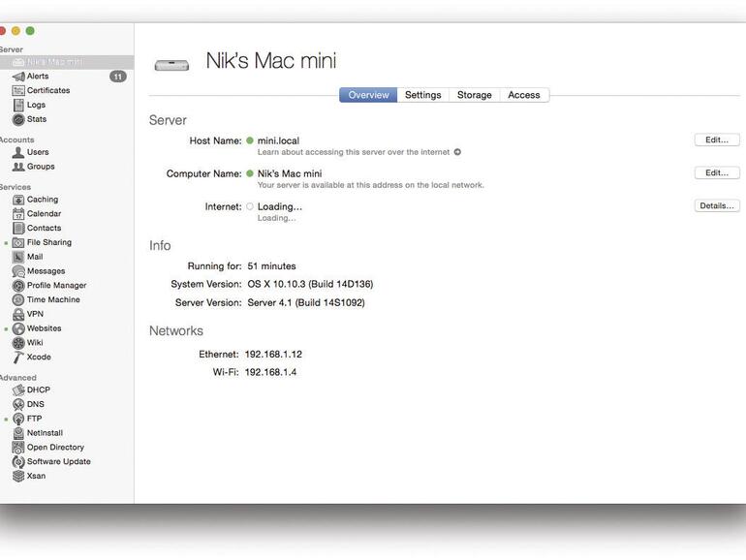Open Internet Details button
Screen dimensions: 746x560
717,205
